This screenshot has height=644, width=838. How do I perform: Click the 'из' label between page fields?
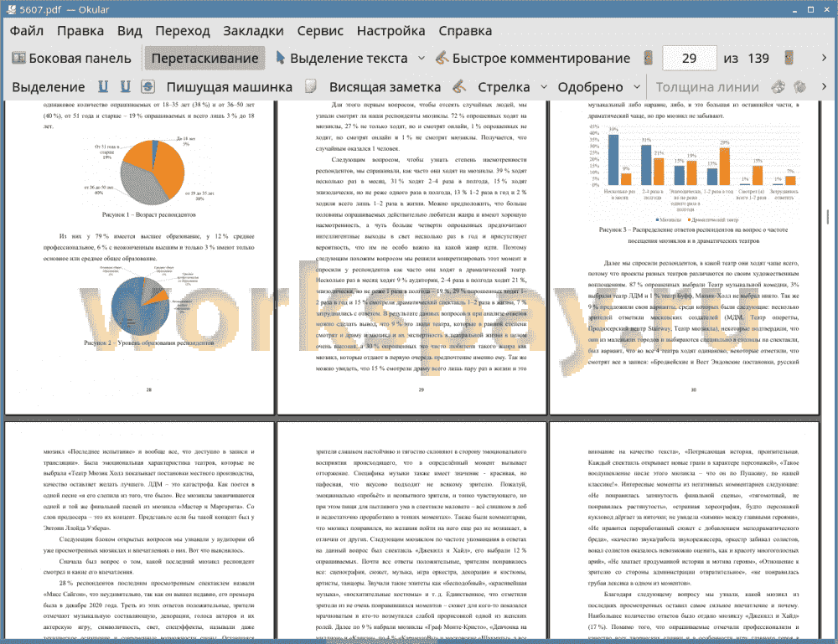[x=731, y=59]
